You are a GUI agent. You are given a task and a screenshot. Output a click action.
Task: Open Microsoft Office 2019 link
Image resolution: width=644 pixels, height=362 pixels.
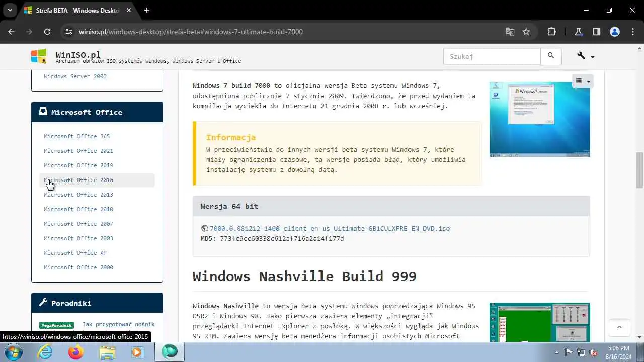coord(78,165)
